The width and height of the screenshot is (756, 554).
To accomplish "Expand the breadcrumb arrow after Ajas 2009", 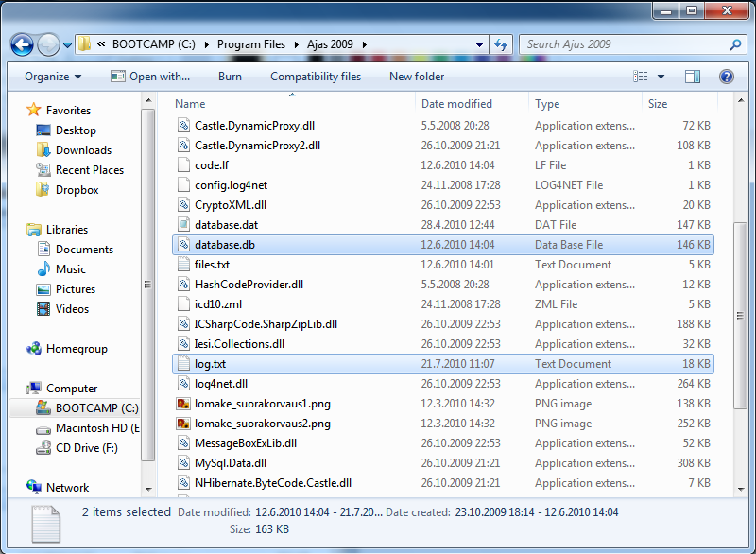I will coord(365,44).
